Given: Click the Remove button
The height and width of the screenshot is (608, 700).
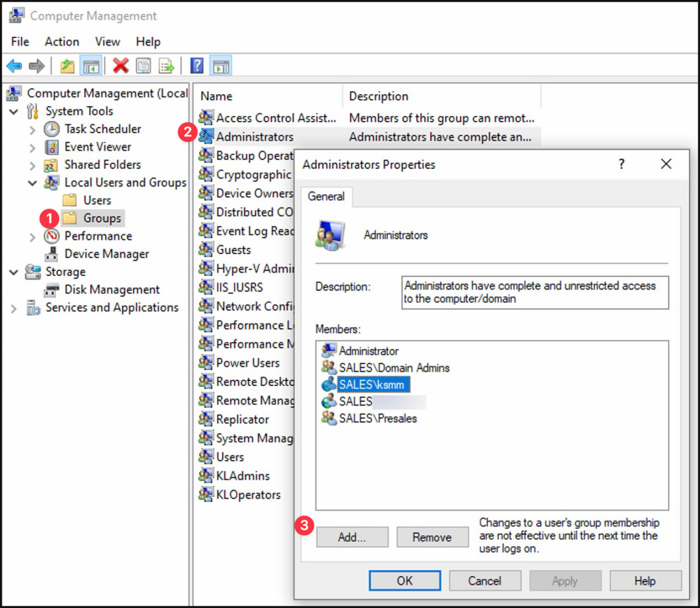Looking at the screenshot, I should (x=433, y=537).
